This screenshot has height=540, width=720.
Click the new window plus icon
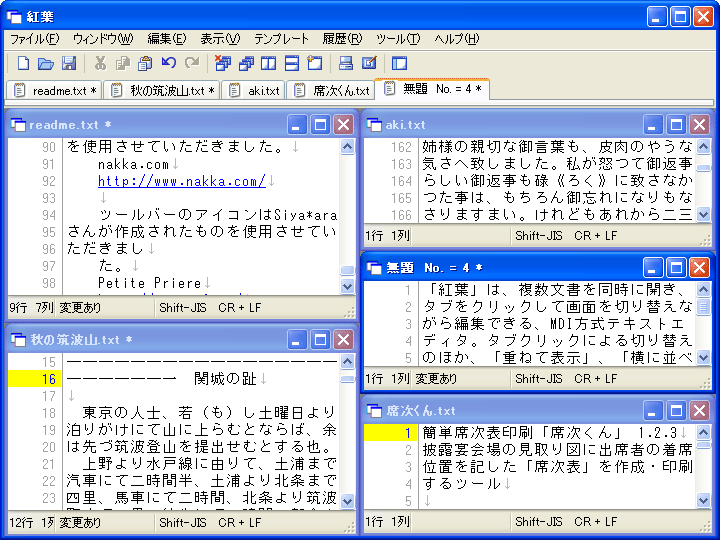point(315,63)
